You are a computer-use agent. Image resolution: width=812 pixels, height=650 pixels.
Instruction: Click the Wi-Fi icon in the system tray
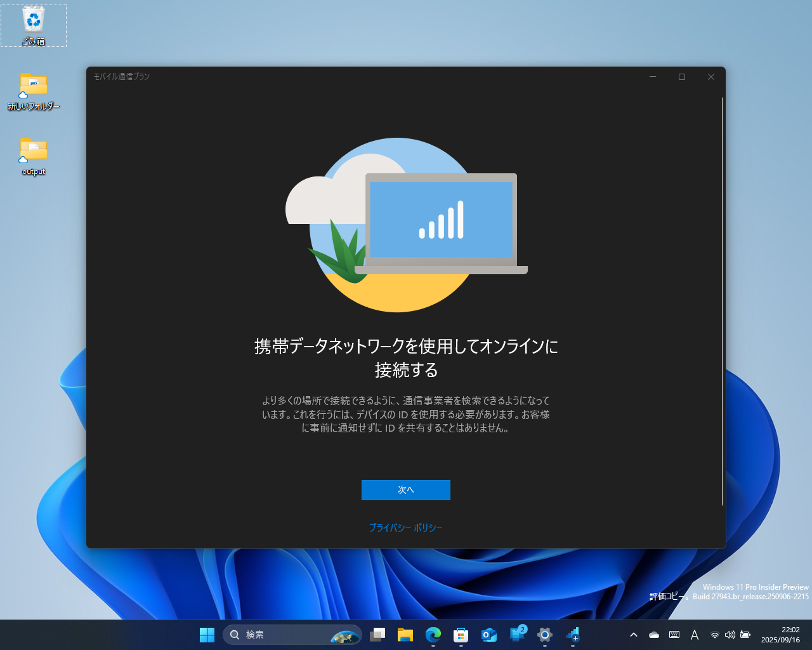(x=714, y=635)
